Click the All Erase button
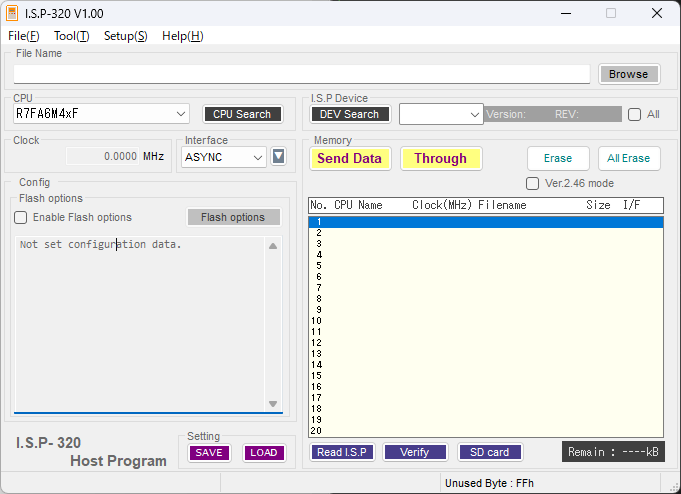The image size is (681, 494). pyautogui.click(x=628, y=158)
